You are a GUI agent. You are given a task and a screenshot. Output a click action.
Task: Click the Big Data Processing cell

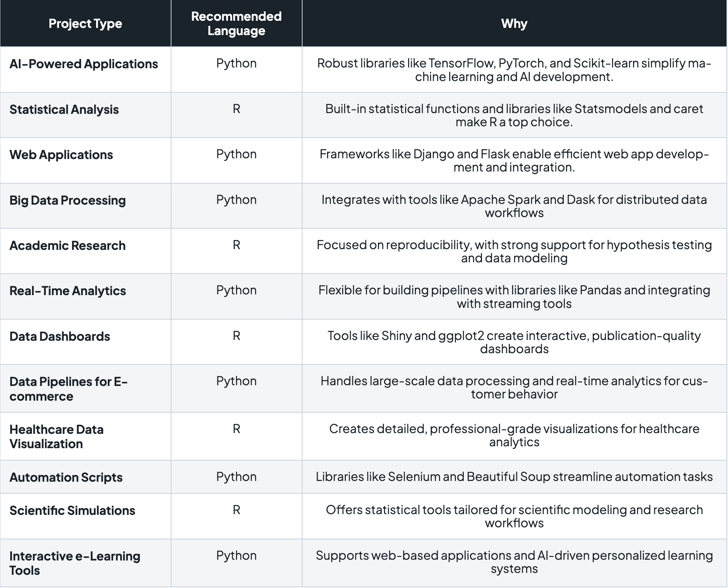tap(67, 201)
